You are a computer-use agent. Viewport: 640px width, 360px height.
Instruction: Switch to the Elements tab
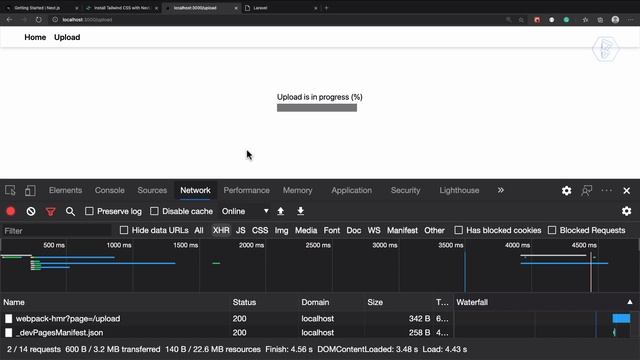[x=65, y=190]
